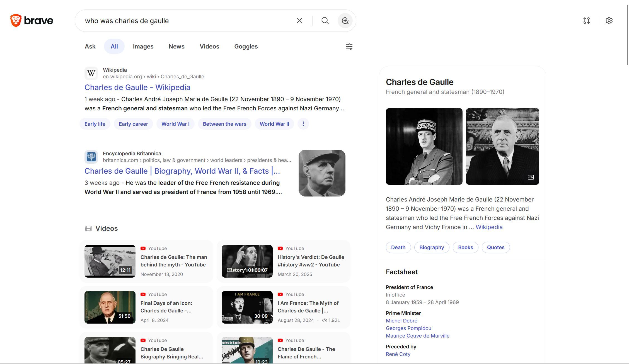629x364 pixels.
Task: Play the 30:09 I Am France thumbnail
Action: pyautogui.click(x=247, y=307)
